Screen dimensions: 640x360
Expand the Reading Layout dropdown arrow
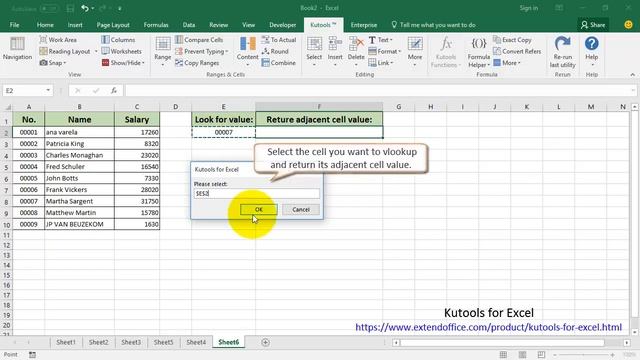(96, 52)
